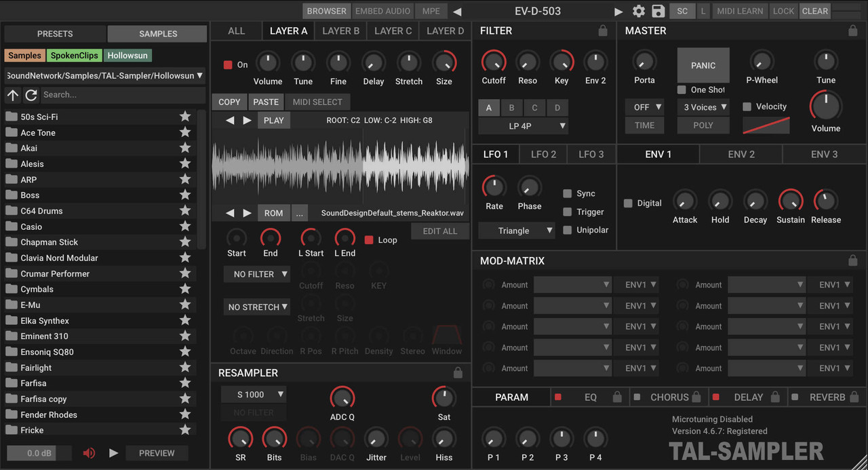Viewport: 868px width, 470px height.
Task: Switch to Layer B tab
Action: point(341,31)
